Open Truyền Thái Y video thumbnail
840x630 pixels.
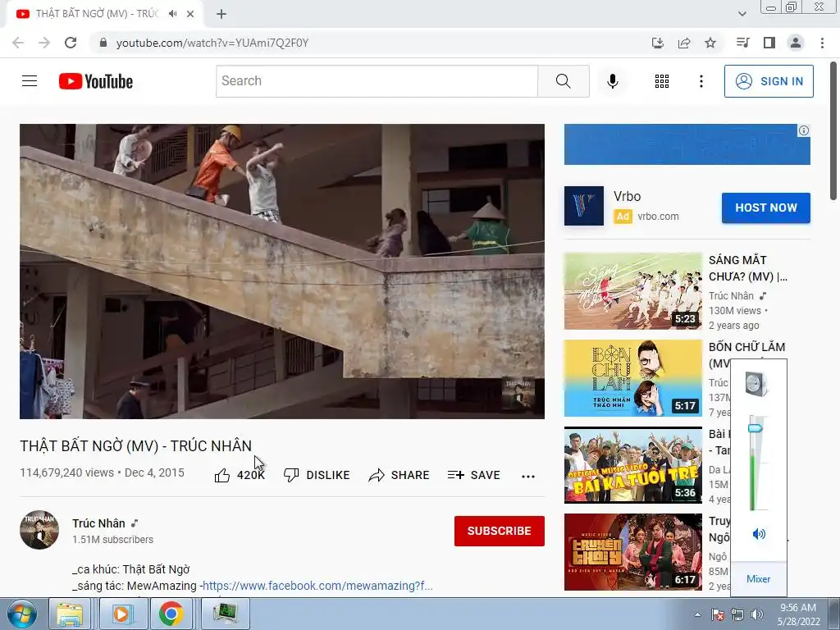coord(632,552)
